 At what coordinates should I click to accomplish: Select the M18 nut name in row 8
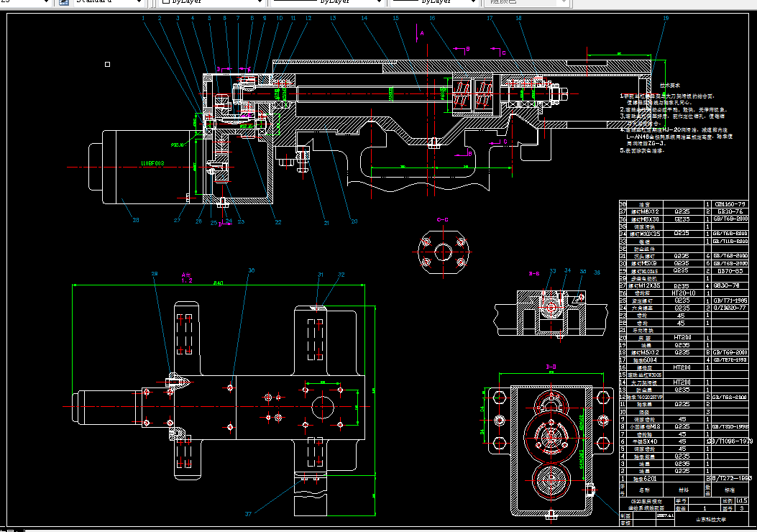645,427
